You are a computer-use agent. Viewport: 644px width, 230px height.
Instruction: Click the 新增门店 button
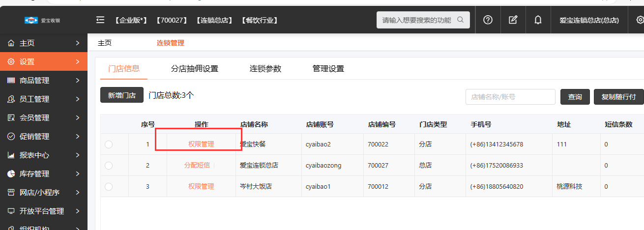coord(121,95)
